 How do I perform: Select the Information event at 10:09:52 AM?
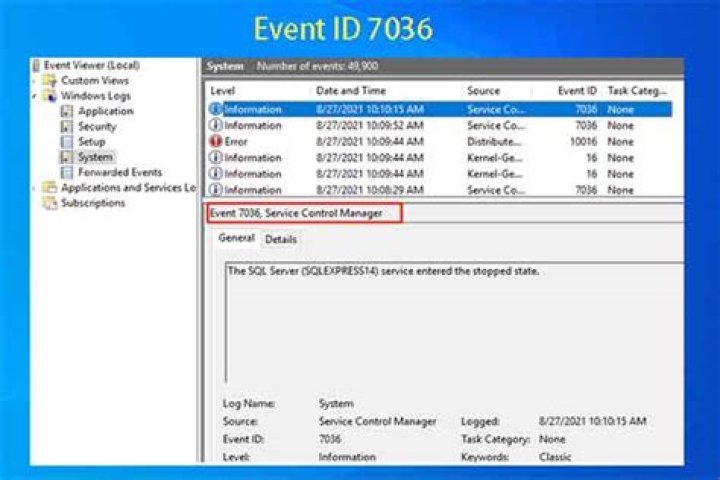click(x=440, y=125)
